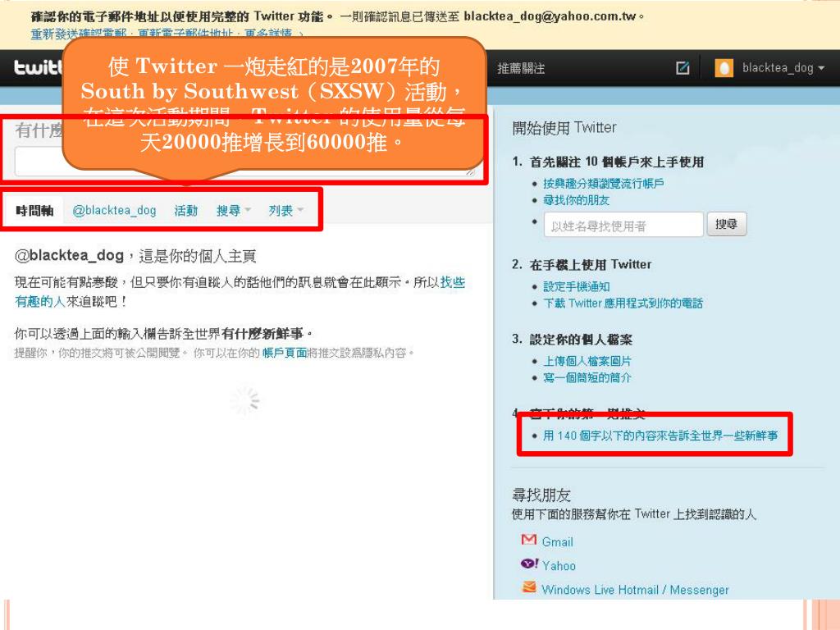
Task: Click the tweet compose text box
Action: coord(244,162)
